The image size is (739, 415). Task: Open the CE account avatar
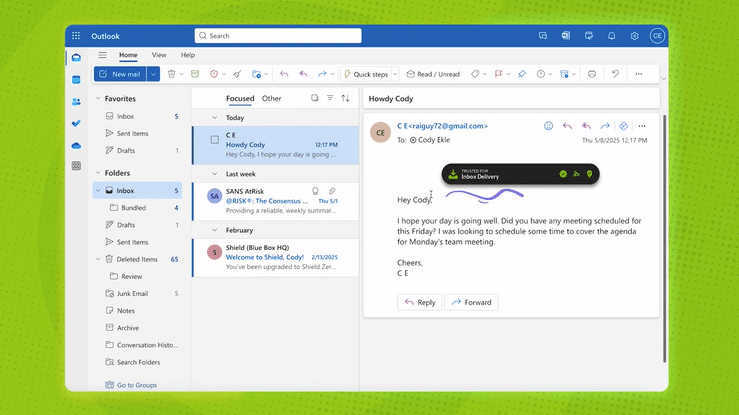click(x=657, y=36)
